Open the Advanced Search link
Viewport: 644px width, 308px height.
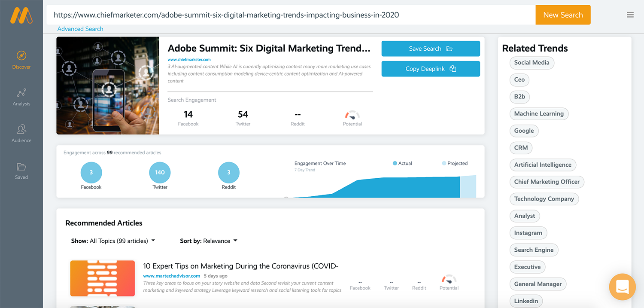(80, 29)
